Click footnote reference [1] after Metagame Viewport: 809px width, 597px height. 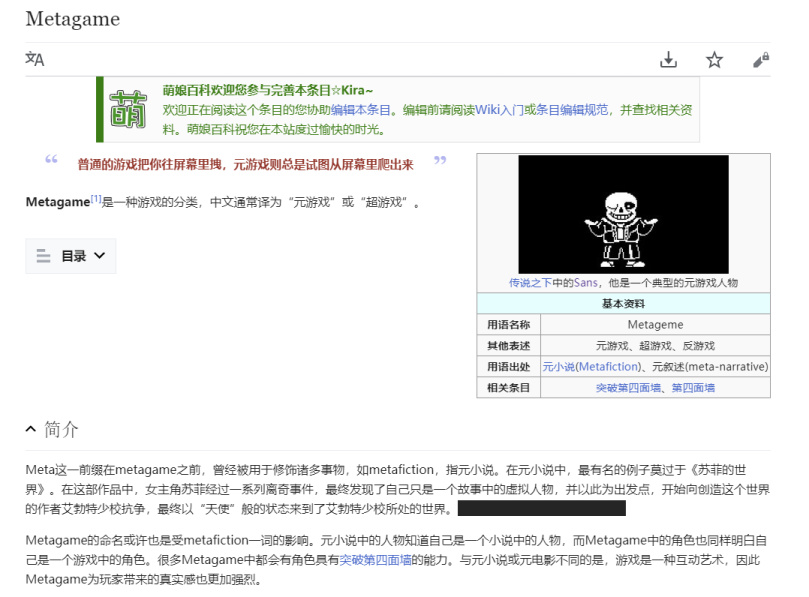(x=96, y=198)
